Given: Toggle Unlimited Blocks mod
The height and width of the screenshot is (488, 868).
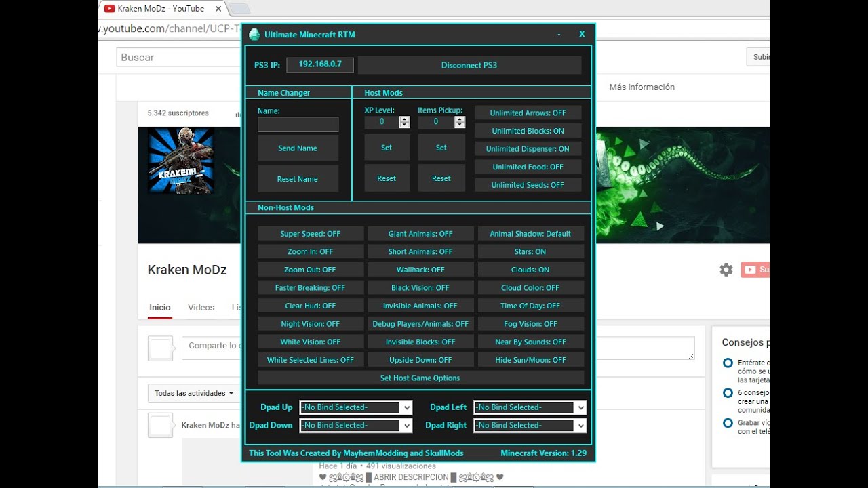Looking at the screenshot, I should [x=528, y=131].
